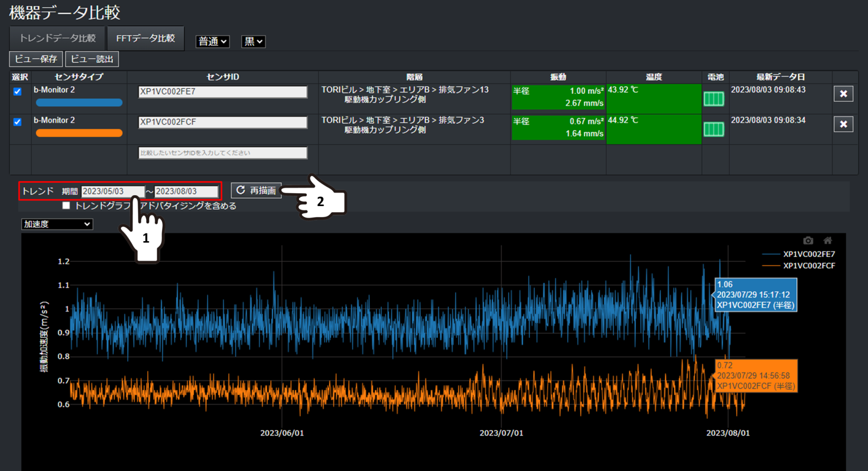The image size is (868, 471).
Task: Click センサタイプ column header
Action: click(79, 77)
